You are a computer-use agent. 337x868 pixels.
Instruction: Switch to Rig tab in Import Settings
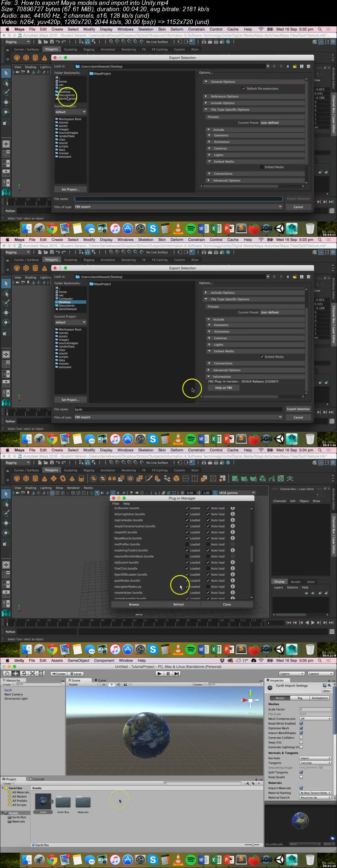299,698
